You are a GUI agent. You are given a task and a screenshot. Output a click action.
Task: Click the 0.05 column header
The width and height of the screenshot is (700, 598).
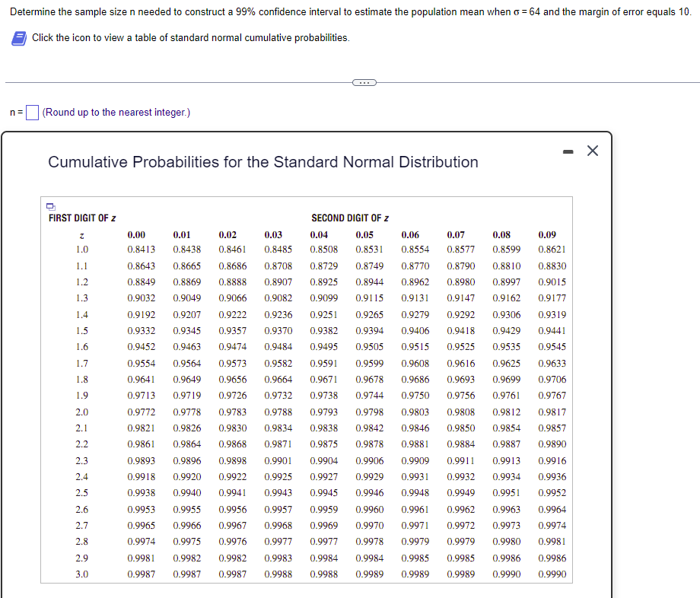[x=364, y=235]
